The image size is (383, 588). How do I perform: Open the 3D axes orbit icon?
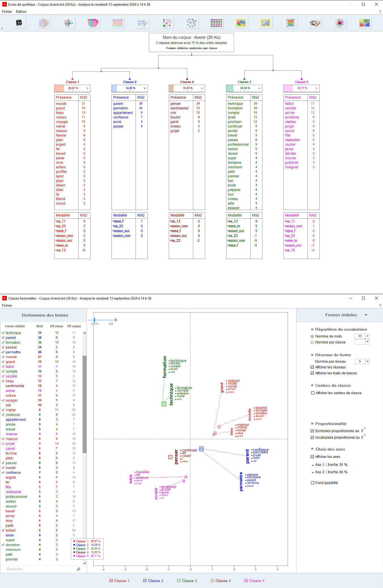(x=68, y=23)
